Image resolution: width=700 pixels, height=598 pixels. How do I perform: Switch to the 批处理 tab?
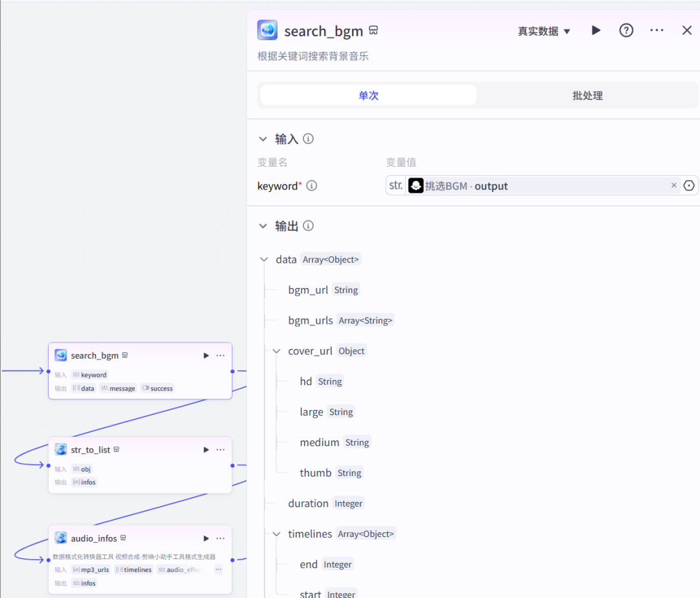587,95
